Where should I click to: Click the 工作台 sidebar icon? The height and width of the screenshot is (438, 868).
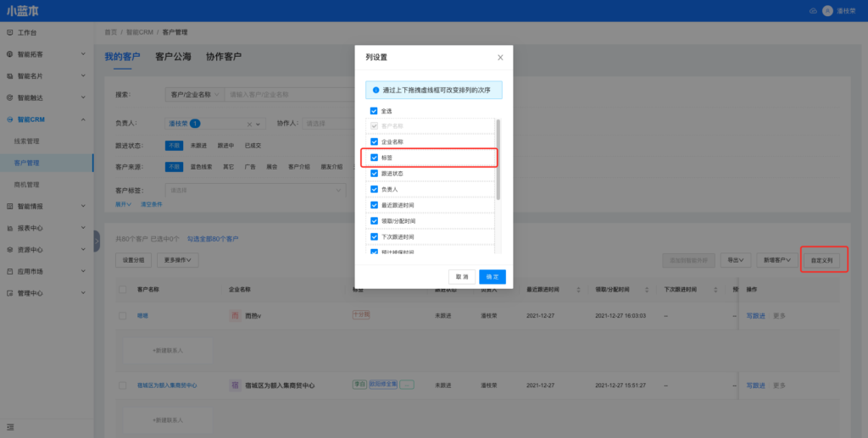[9, 32]
